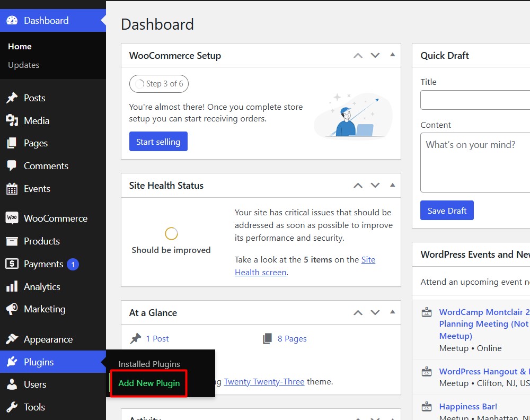Viewport: 530px width, 420px height.
Task: Open the Comments menu label
Action: coord(46,166)
